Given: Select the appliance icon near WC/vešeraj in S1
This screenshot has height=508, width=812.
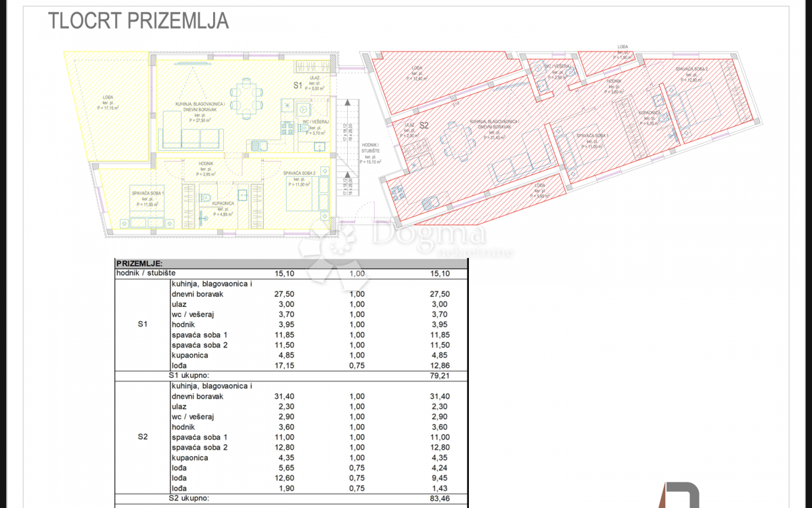Looking at the screenshot, I should pos(303,110).
